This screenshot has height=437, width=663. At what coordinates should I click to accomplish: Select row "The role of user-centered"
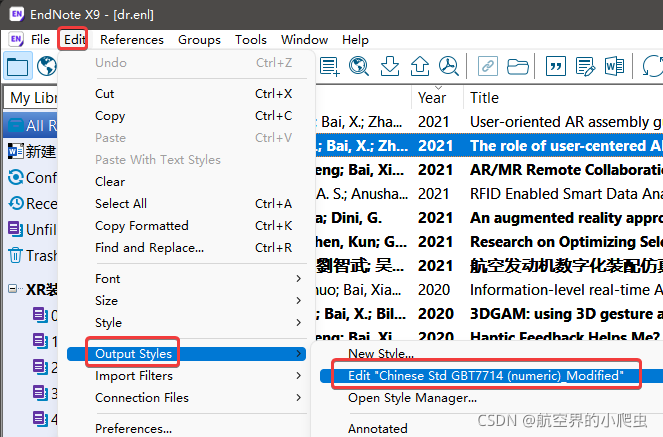click(489, 146)
